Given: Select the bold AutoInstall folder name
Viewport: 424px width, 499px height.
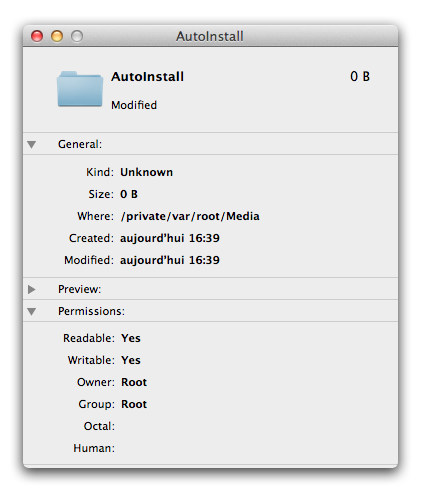Looking at the screenshot, I should pos(147,77).
